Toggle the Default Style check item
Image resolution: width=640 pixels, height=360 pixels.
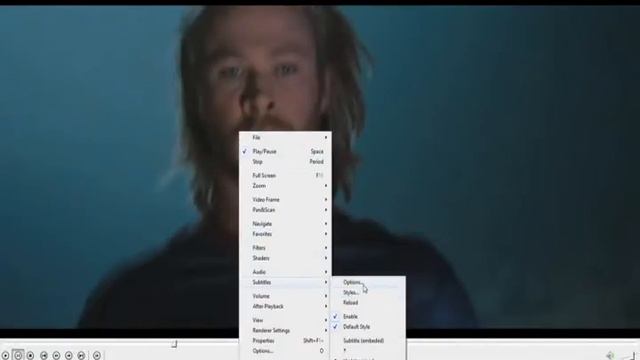[x=369, y=327]
